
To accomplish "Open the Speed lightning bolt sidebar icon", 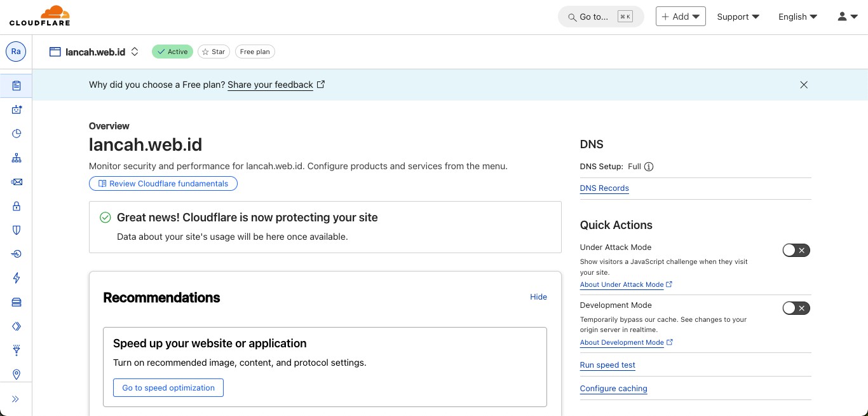I will pyautogui.click(x=17, y=278).
